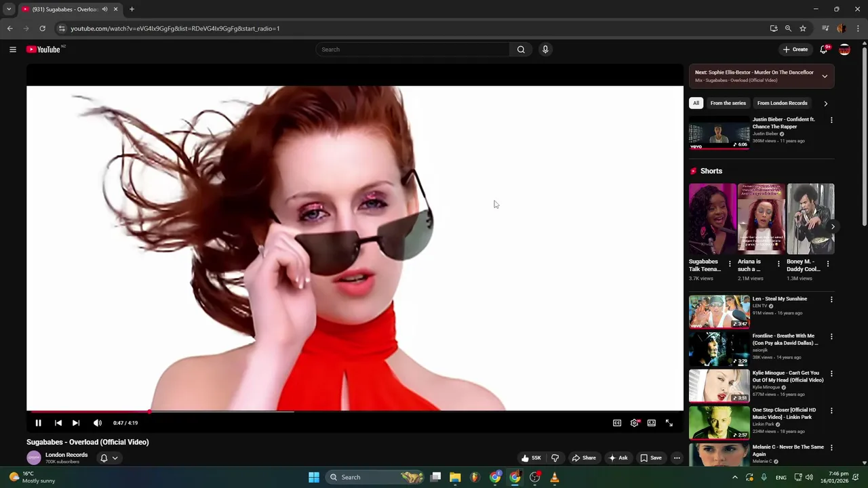Pause the video playback
The width and height of the screenshot is (868, 488).
pyautogui.click(x=38, y=423)
